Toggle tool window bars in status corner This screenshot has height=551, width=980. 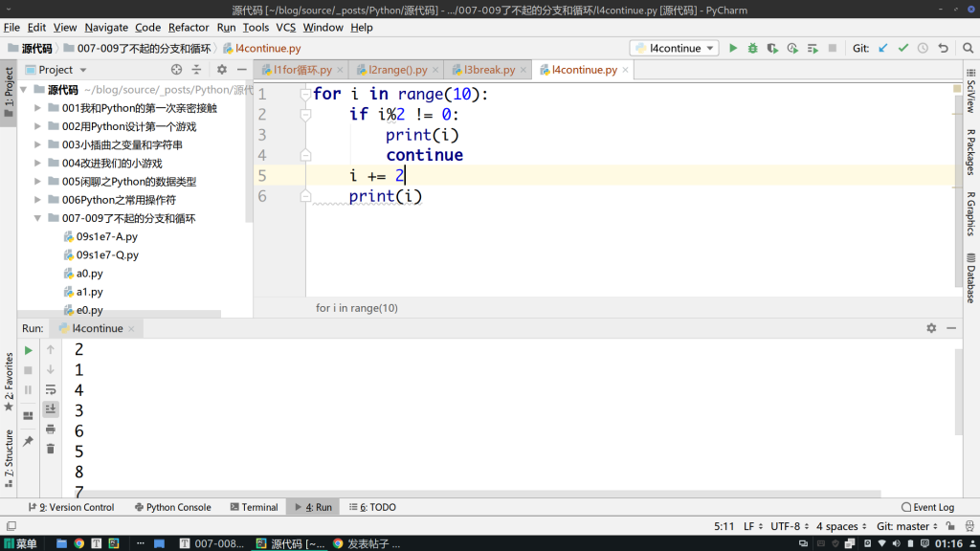[11, 526]
